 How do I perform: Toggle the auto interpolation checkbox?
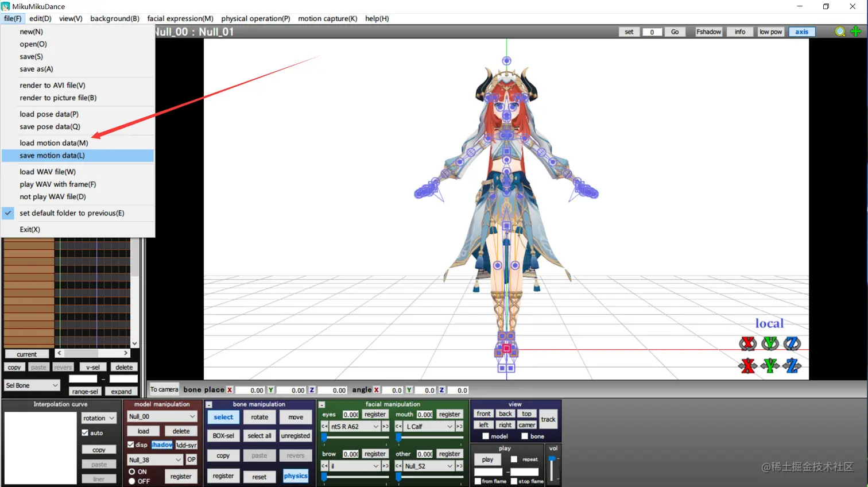pos(85,433)
